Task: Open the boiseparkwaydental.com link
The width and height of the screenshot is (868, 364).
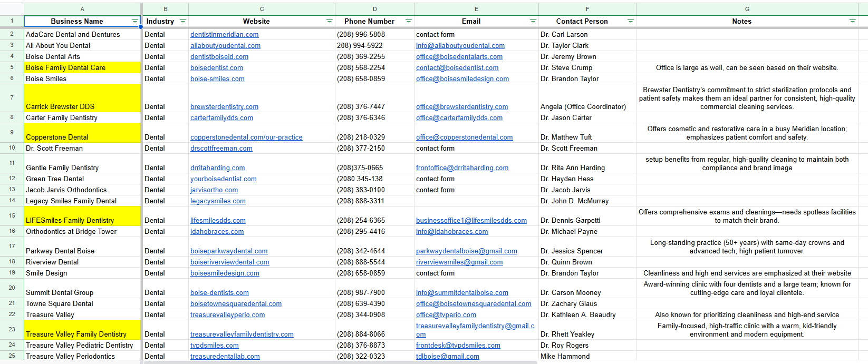Action: click(x=229, y=251)
